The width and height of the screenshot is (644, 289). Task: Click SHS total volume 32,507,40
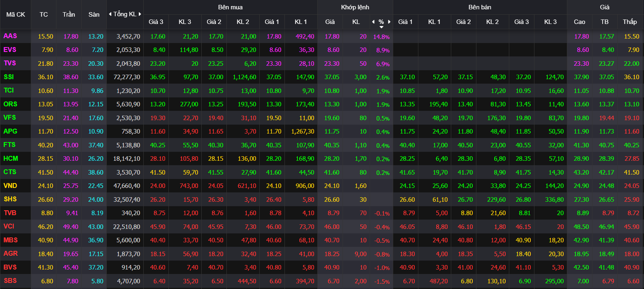pyautogui.click(x=127, y=199)
